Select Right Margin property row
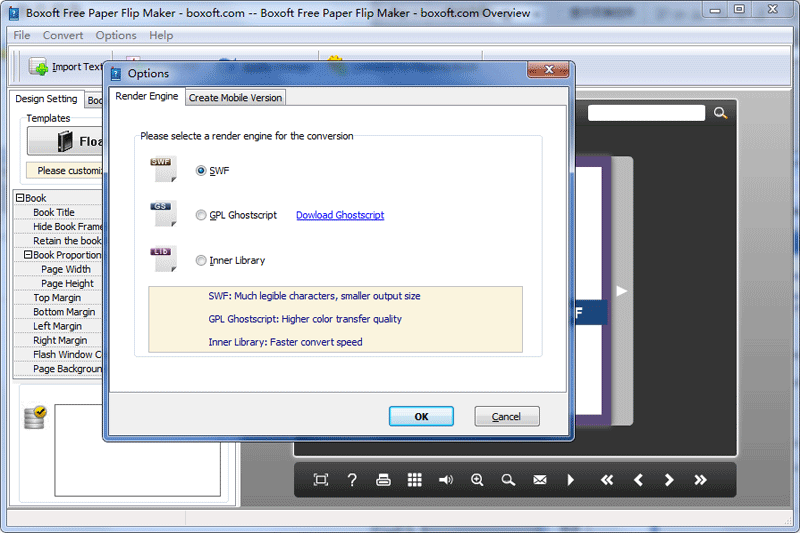Viewport: 800px width, 533px height. 58,340
